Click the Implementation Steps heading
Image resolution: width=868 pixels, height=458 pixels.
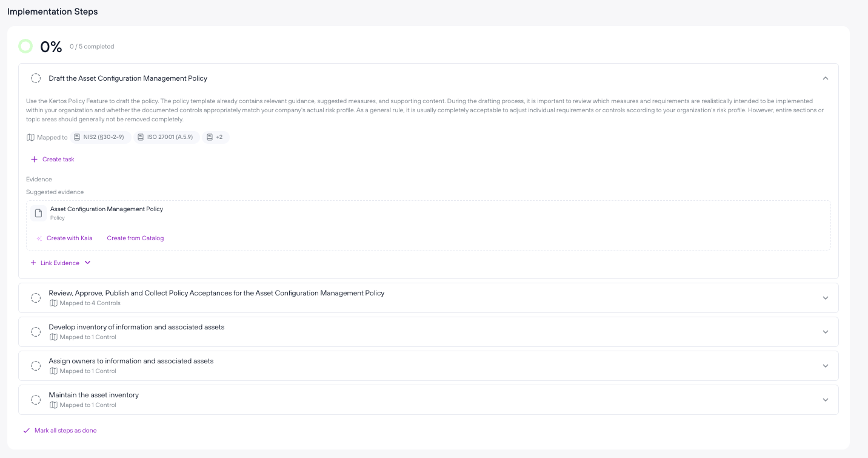pyautogui.click(x=53, y=12)
